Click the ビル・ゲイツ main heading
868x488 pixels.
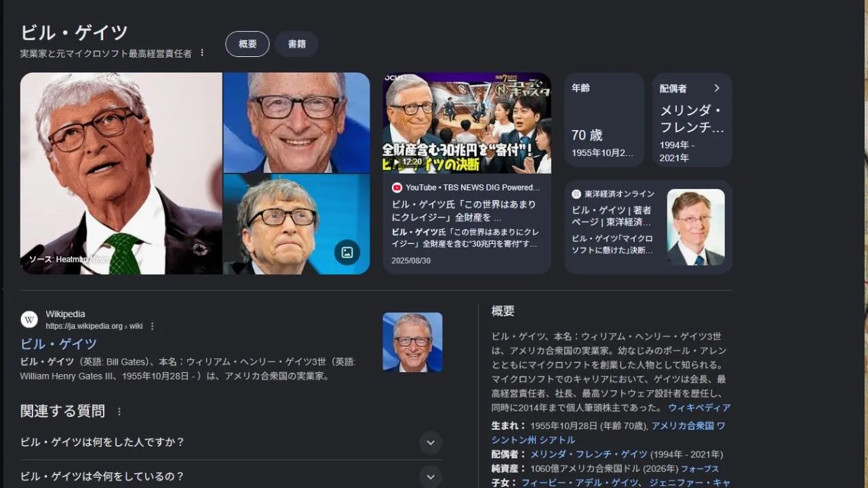click(x=74, y=33)
